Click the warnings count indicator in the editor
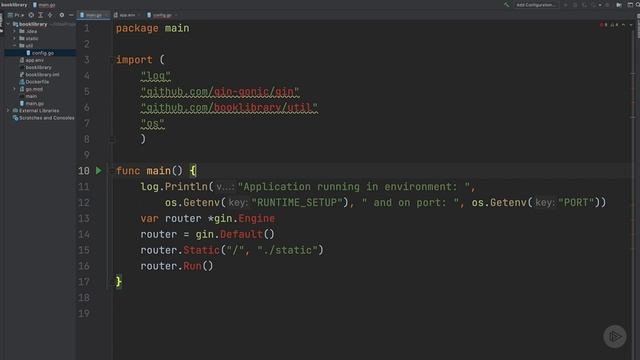Image resolution: width=640 pixels, height=360 pixels. tap(614, 25)
